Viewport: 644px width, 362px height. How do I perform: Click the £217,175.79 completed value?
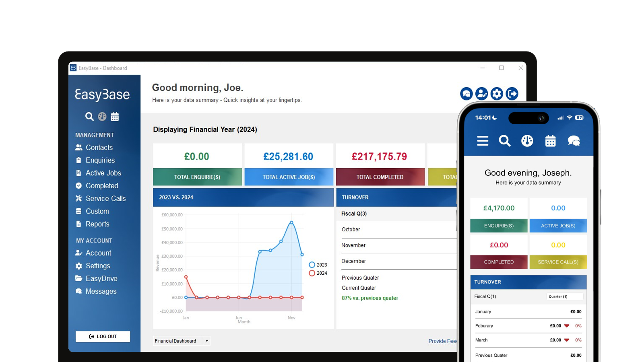click(380, 156)
